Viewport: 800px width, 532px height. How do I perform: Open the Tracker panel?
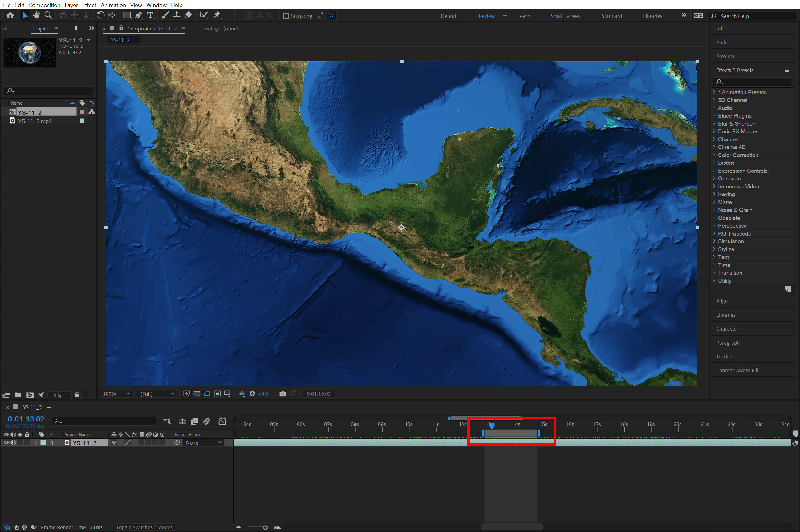tap(724, 356)
